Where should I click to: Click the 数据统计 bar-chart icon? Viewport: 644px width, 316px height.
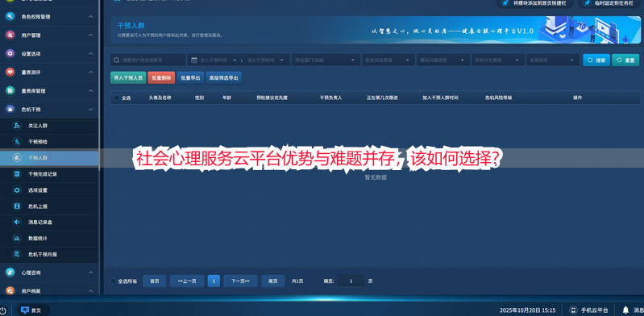pyautogui.click(x=17, y=238)
